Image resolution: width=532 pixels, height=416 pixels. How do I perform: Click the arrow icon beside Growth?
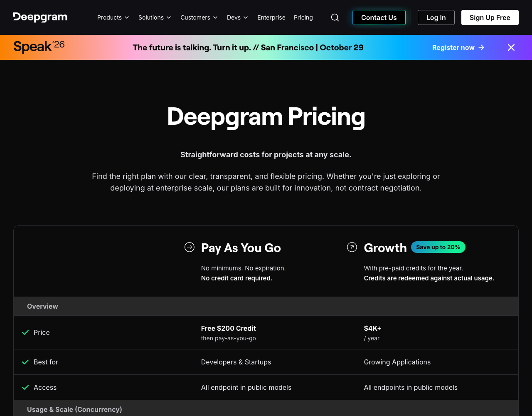352,247
